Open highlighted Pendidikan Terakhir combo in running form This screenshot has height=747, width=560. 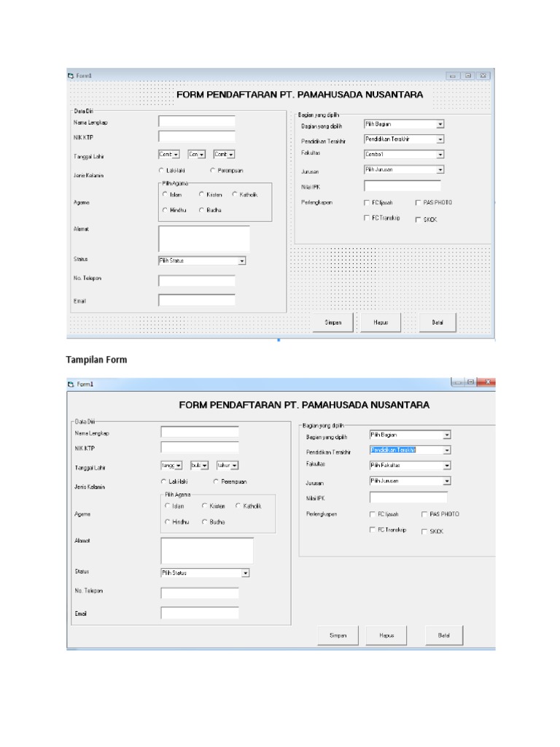(x=410, y=450)
